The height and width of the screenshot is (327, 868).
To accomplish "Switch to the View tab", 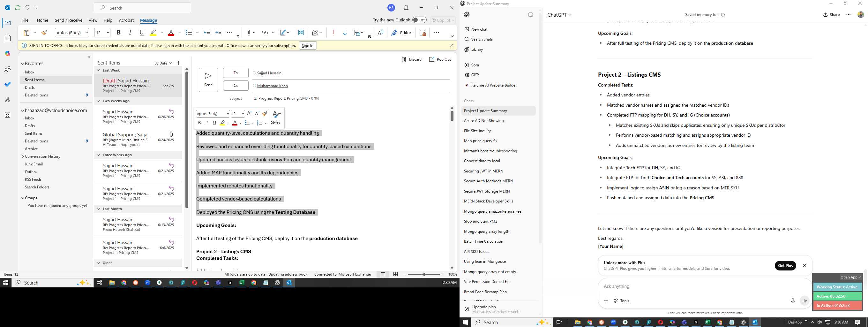I will [93, 20].
